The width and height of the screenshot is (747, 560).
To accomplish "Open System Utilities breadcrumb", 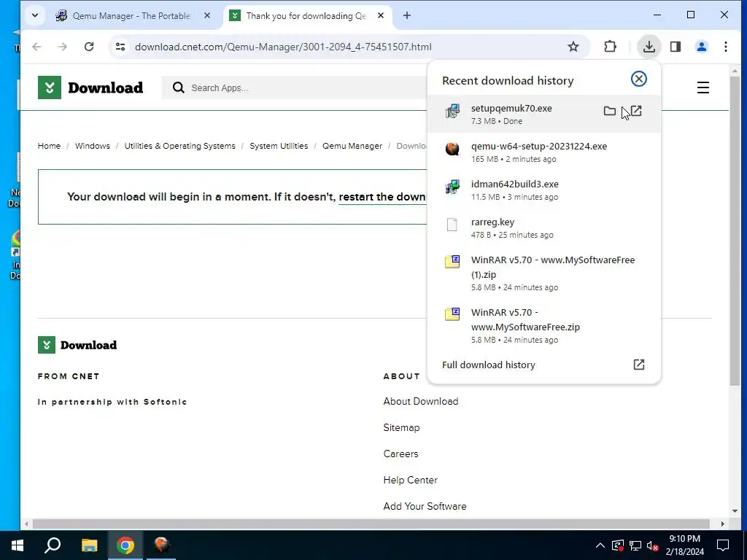I will 279,146.
